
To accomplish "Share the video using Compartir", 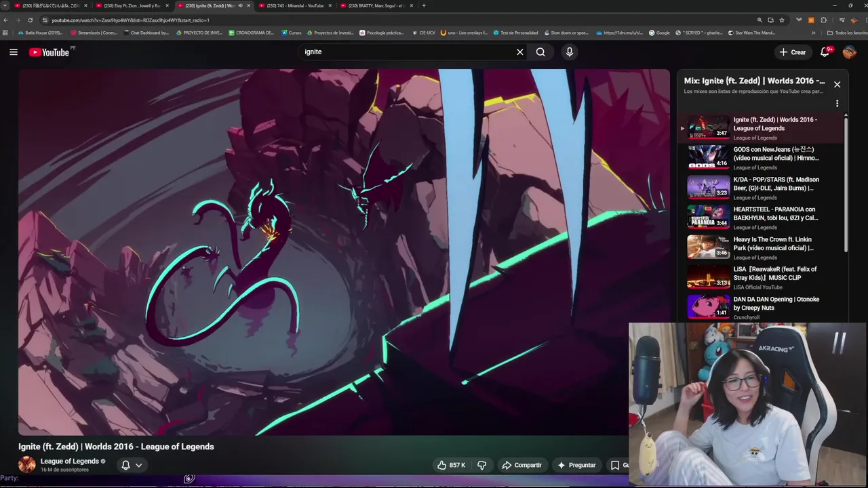I will (x=521, y=465).
